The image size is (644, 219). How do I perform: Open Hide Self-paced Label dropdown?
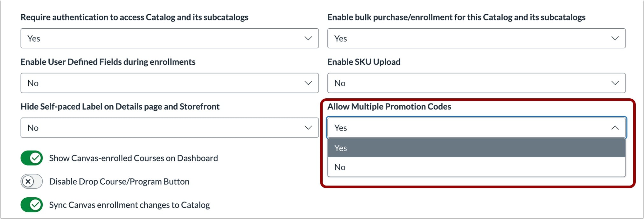pos(169,128)
